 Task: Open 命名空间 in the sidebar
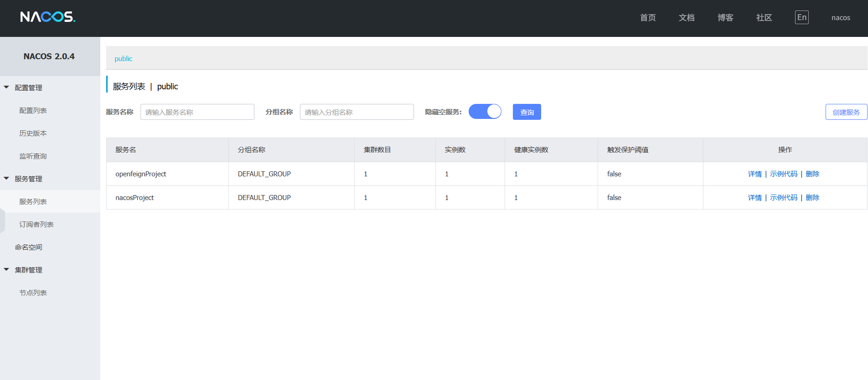pos(28,247)
